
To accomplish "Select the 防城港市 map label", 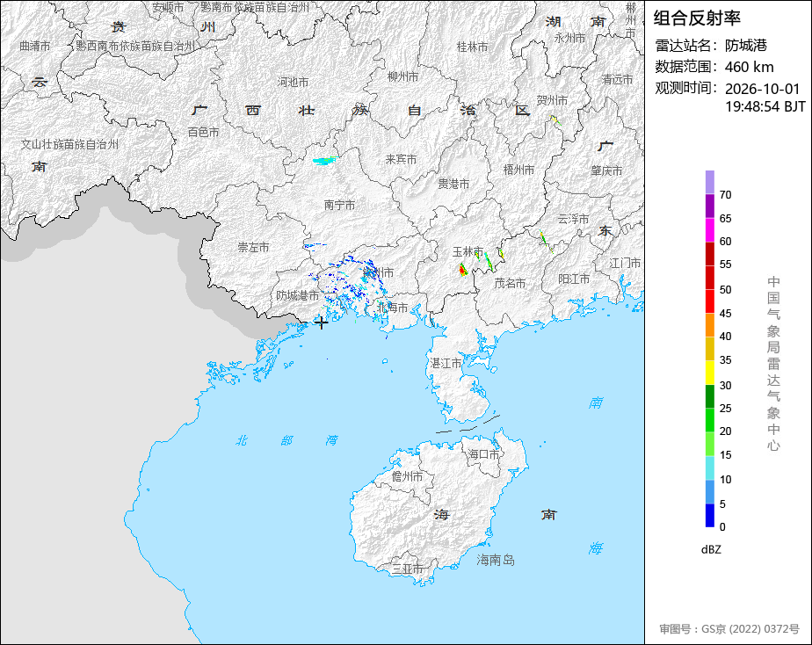I will 297,295.
